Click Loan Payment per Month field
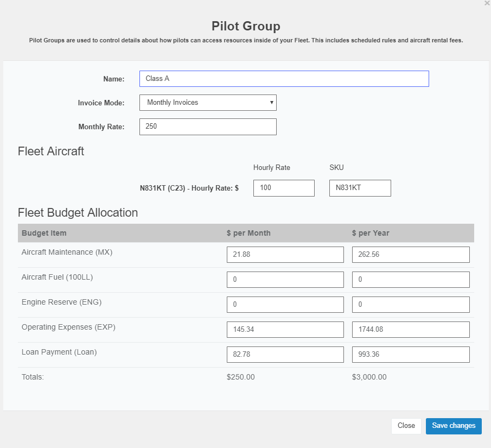Image resolution: width=491 pixels, height=448 pixels. tap(285, 355)
